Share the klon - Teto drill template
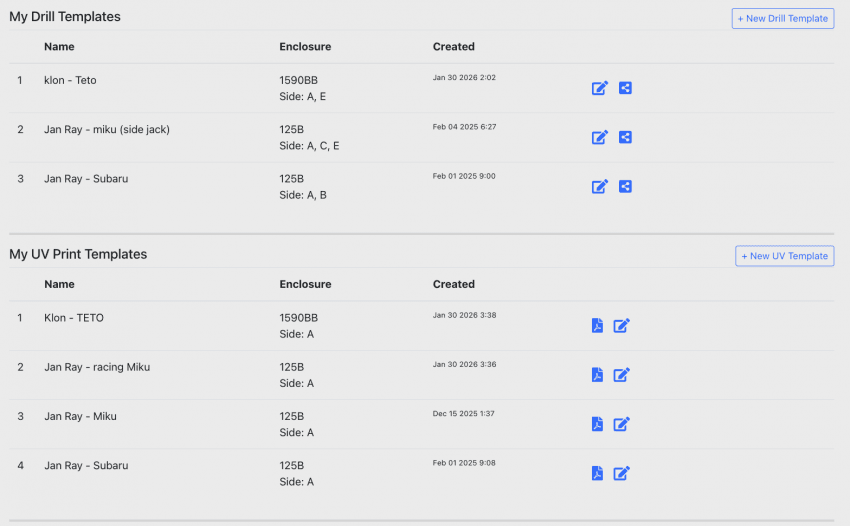 coord(625,88)
